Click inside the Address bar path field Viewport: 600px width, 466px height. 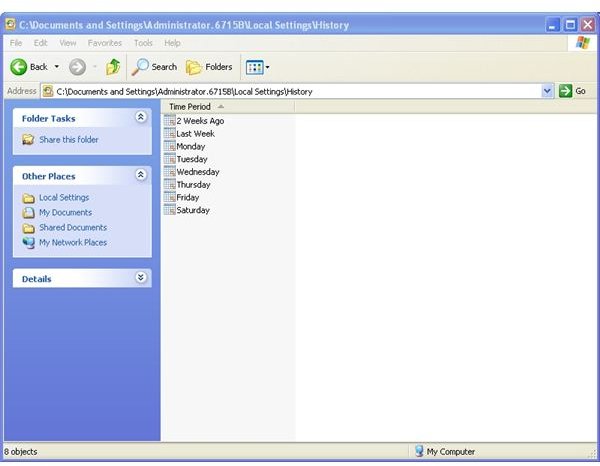click(x=298, y=91)
